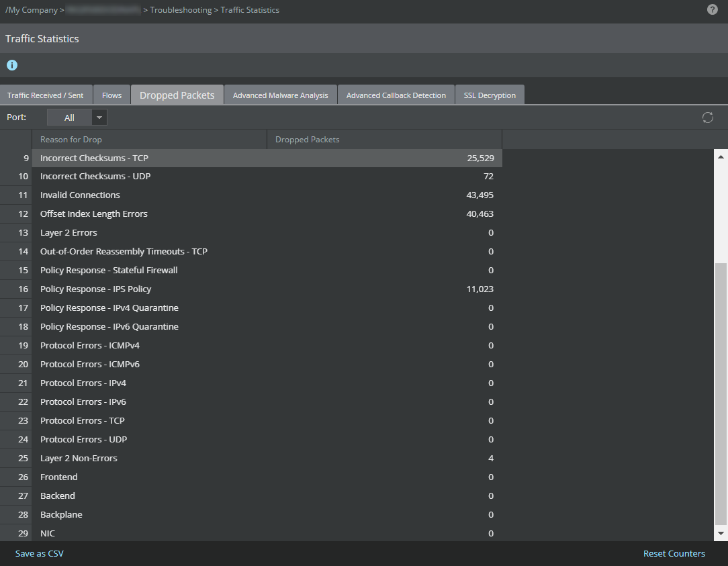Open the Port dropdown arrow
The height and width of the screenshot is (566, 728).
point(99,117)
